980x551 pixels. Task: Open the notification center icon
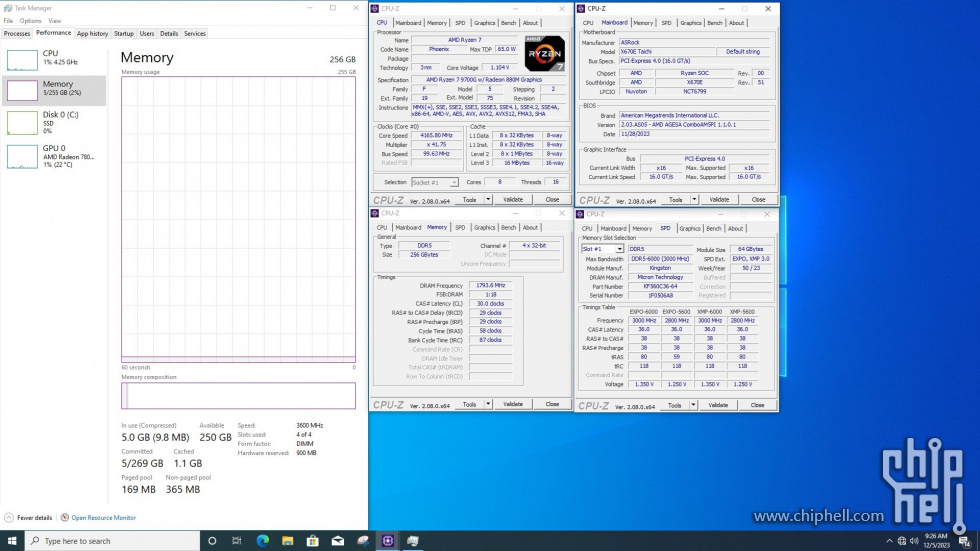tap(964, 540)
